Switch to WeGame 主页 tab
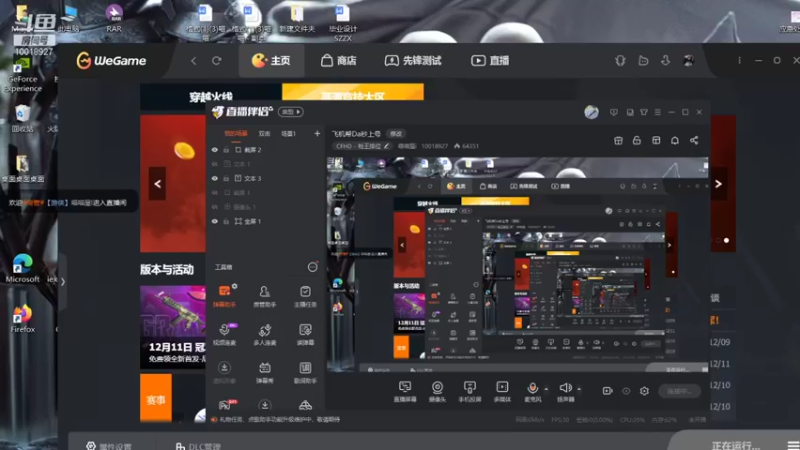This screenshot has height=450, width=800. coord(271,61)
